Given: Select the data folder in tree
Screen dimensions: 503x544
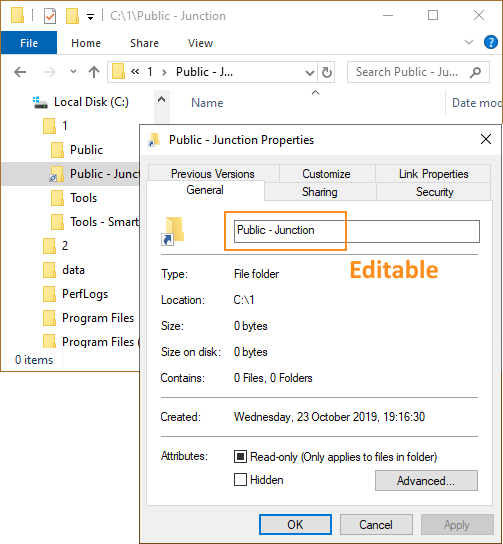Looking at the screenshot, I should tap(73, 270).
